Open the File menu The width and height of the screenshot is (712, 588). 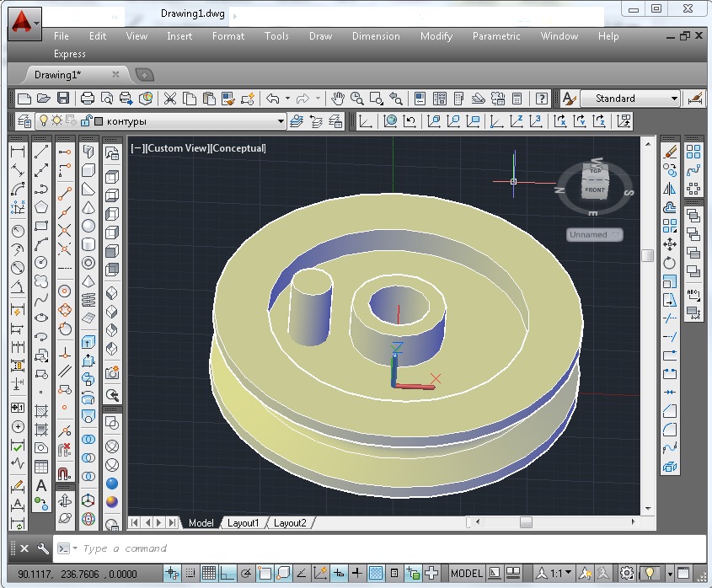(x=62, y=36)
